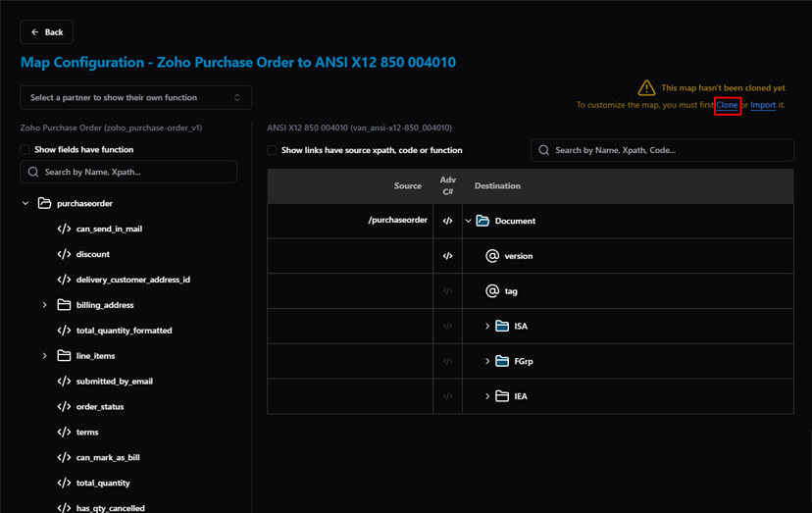Click Adv C# icon in IEA row

tap(447, 396)
